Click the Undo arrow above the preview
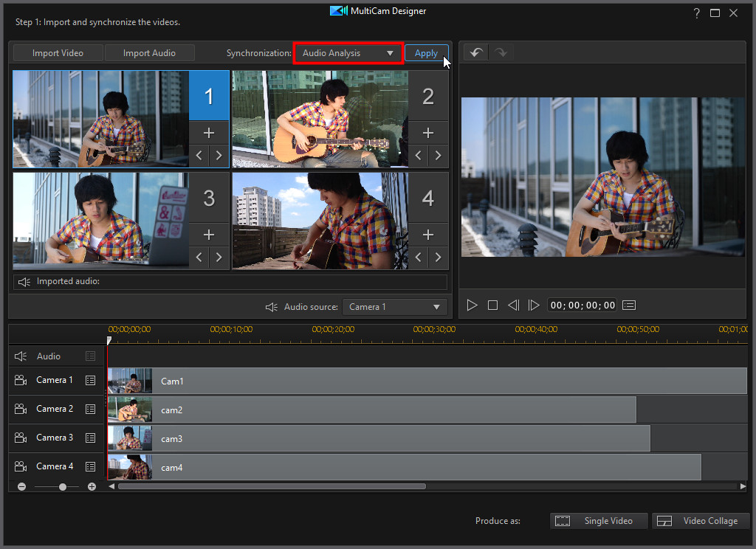 tap(475, 52)
